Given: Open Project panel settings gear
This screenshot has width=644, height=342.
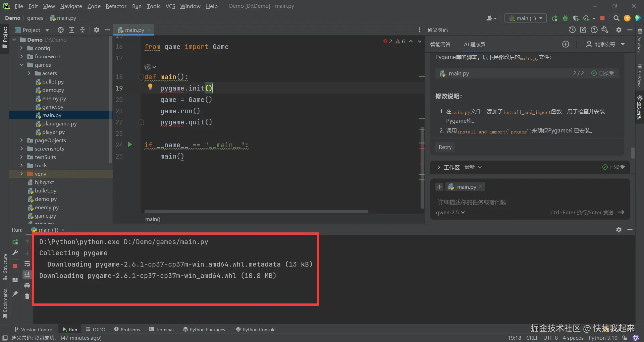Looking at the screenshot, I should tap(97, 30).
